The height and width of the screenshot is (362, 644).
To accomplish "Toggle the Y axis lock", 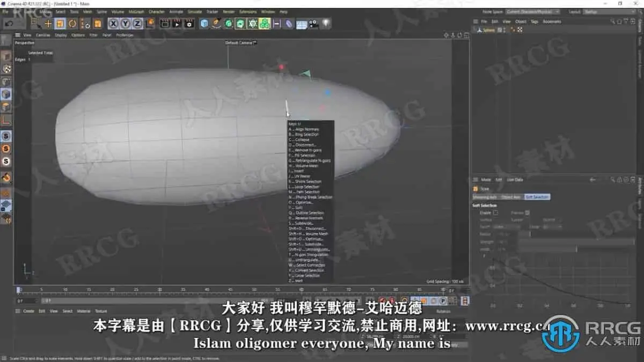I will (125, 24).
